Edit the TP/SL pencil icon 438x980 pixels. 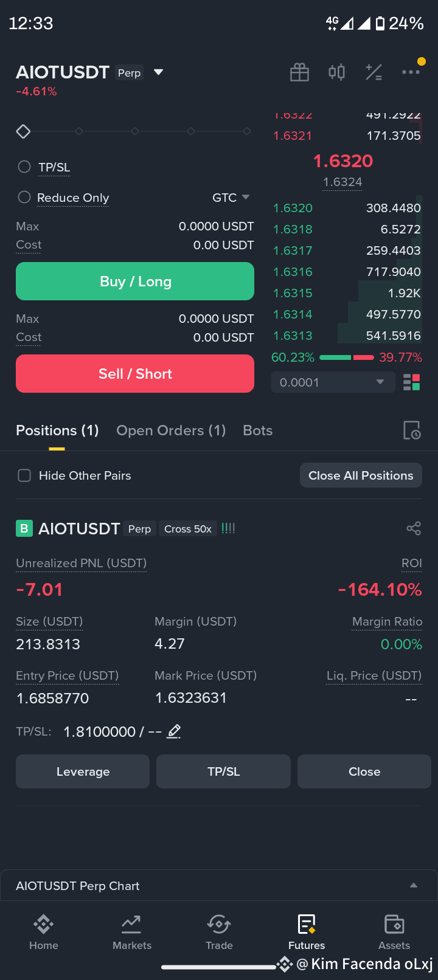tap(174, 731)
